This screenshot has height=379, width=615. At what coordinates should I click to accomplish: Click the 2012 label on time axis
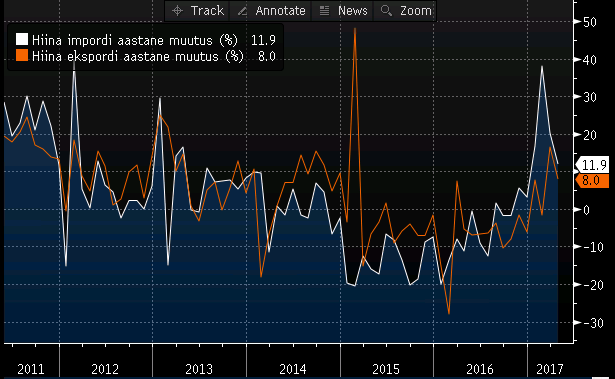coord(105,369)
